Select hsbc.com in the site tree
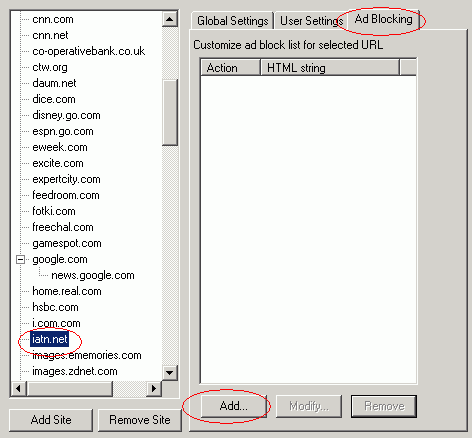This screenshot has height=438, width=472. pyautogui.click(x=55, y=307)
